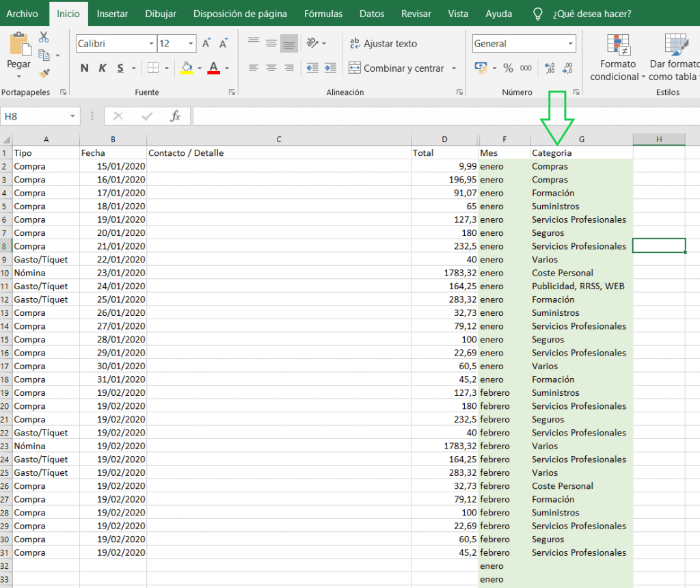The image size is (700, 588).
Task: Click Combinar y centrar button
Action: [x=396, y=68]
